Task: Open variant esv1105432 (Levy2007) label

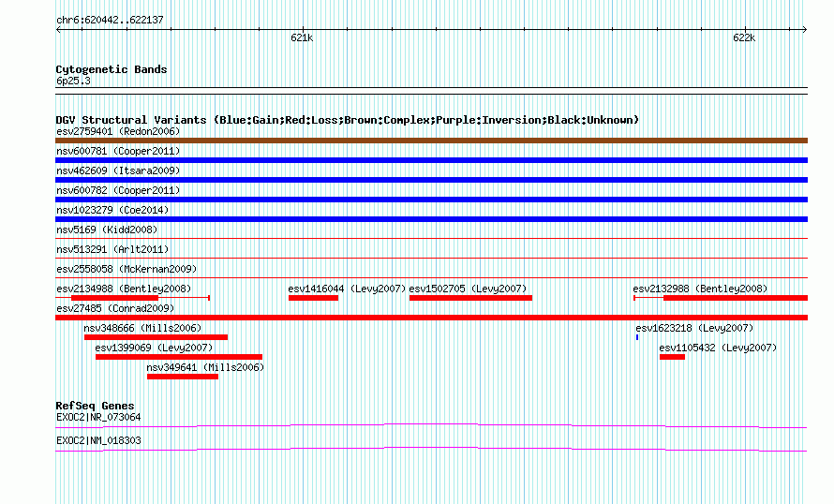Action: coord(718,348)
